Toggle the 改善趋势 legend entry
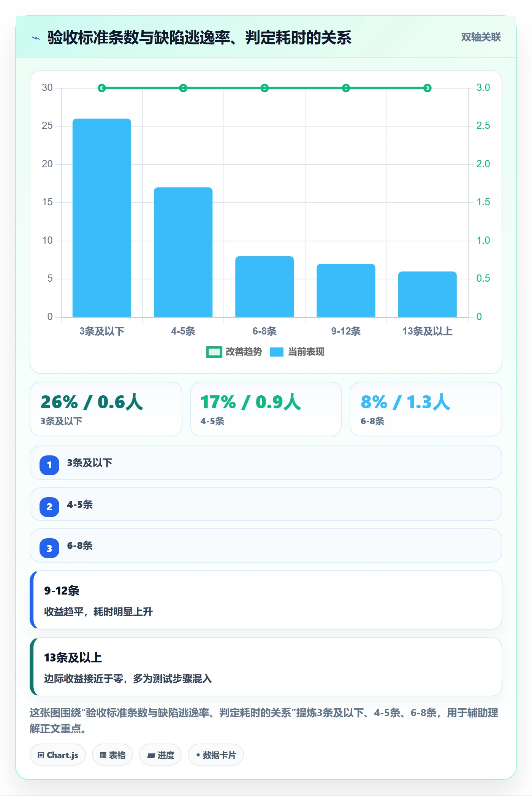 click(234, 352)
